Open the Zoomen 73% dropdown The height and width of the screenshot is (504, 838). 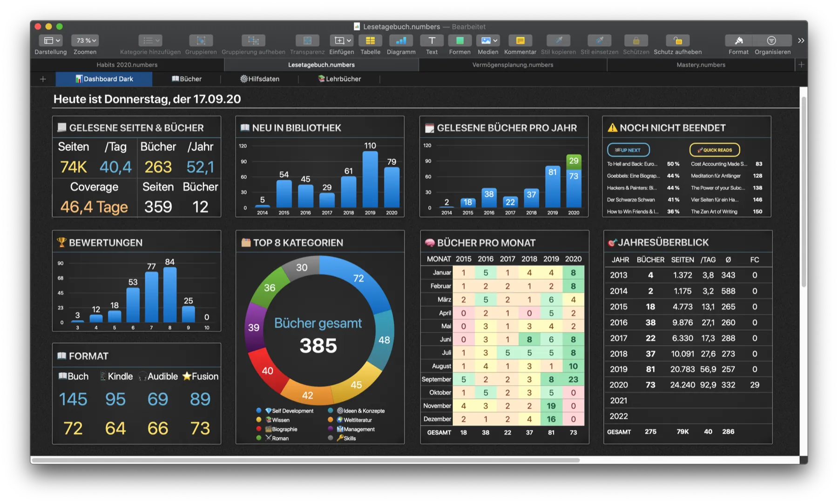pos(85,41)
